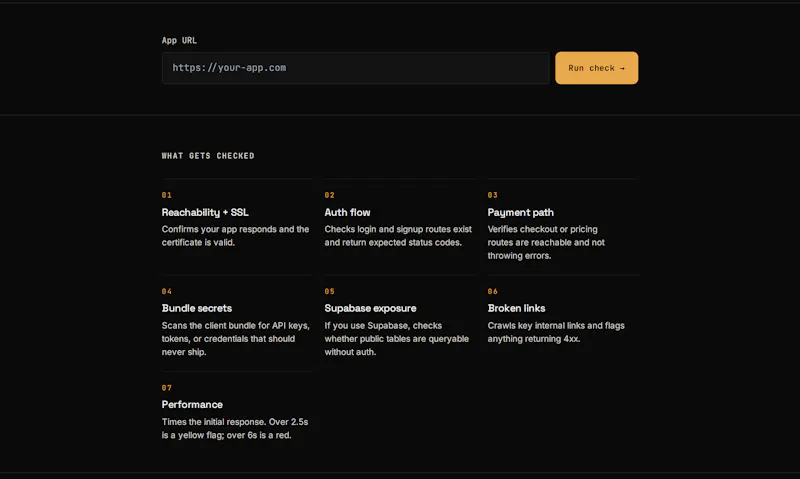Click the App URL label
Image resolution: width=800 pixels, height=479 pixels.
pos(179,40)
